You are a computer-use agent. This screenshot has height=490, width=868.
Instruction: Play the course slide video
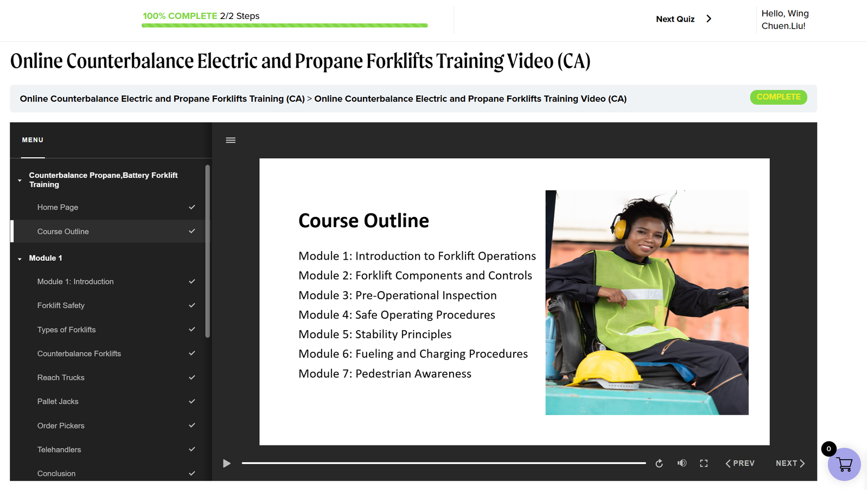coord(227,463)
